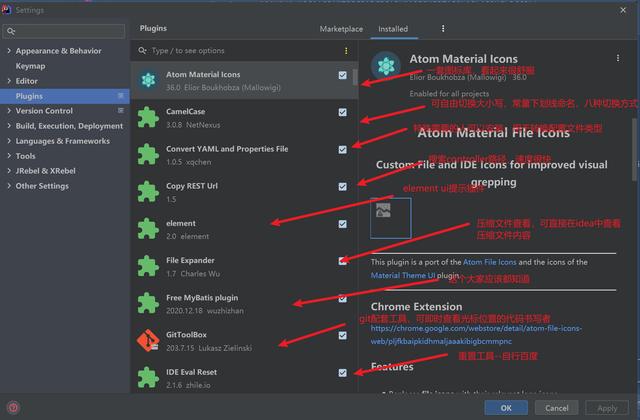The height and width of the screenshot is (420, 640).
Task: Expand JRebel & XRebel chevron
Action: click(9, 171)
